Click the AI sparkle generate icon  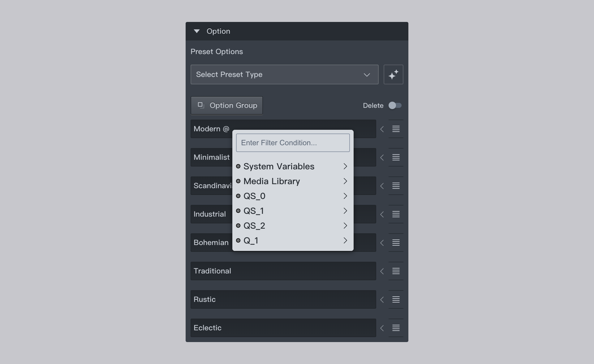pos(393,74)
